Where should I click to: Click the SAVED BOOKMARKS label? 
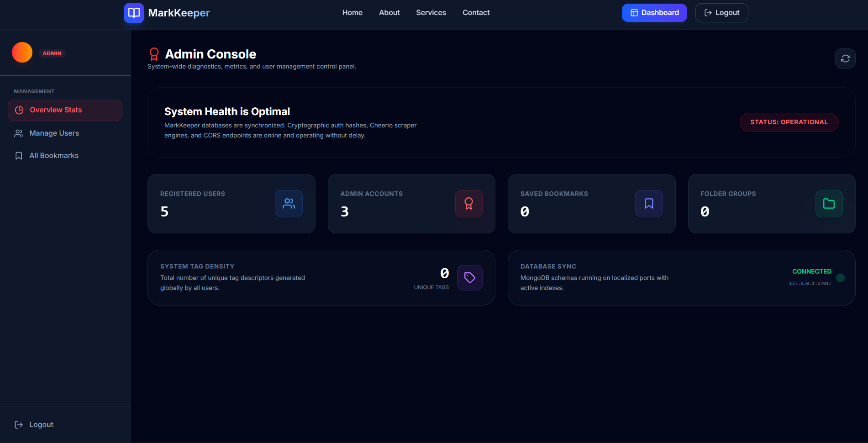pos(554,194)
